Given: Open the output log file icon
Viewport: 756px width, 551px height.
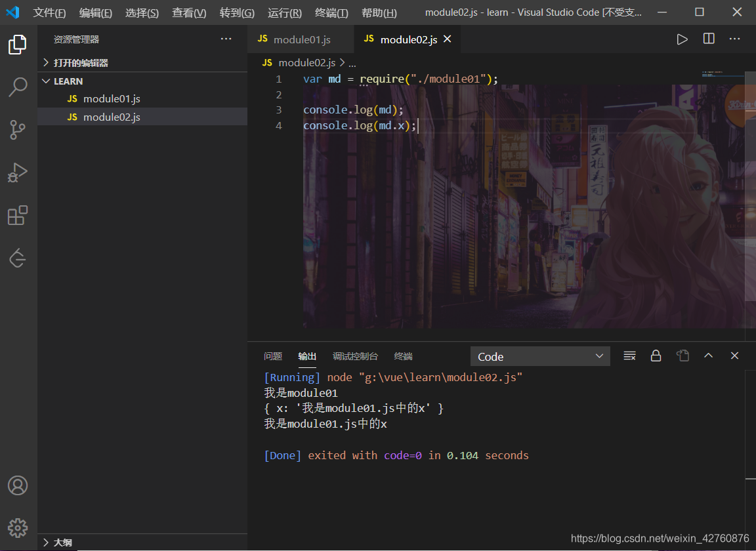Looking at the screenshot, I should pos(682,356).
